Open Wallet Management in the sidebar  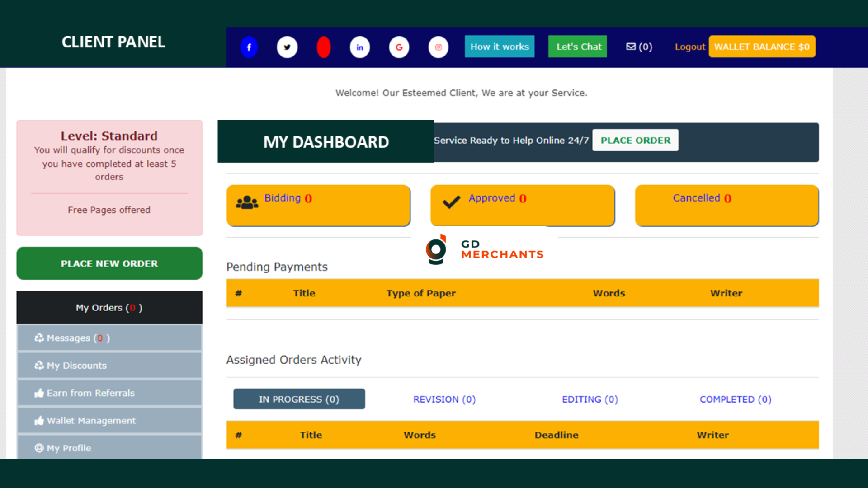coord(109,420)
